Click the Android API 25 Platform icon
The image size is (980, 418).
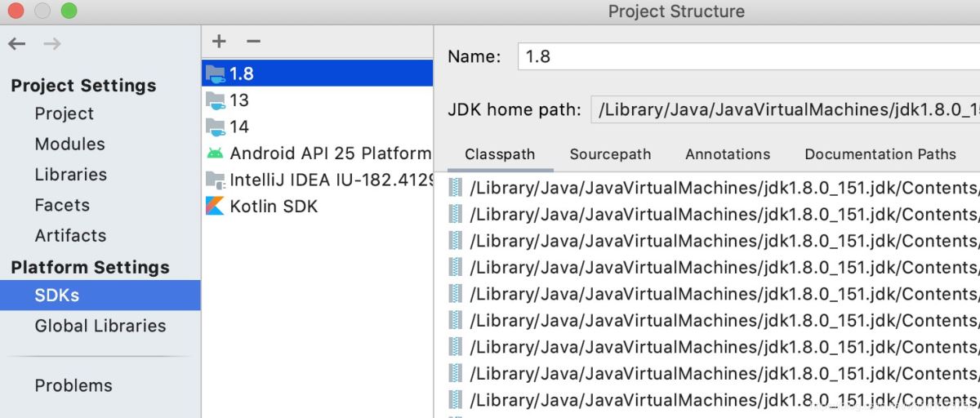(x=216, y=153)
